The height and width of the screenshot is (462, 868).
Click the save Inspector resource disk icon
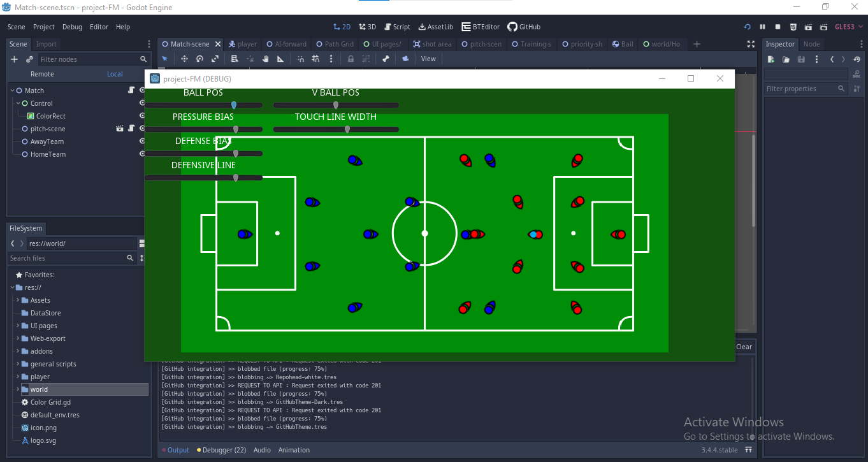(x=802, y=59)
